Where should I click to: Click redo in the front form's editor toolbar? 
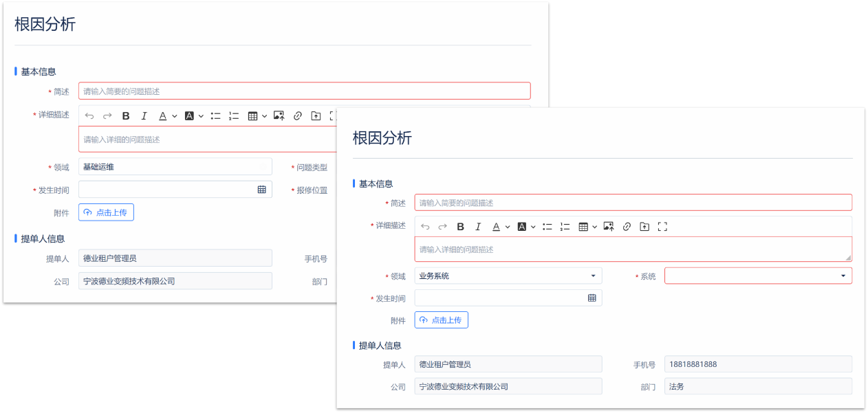(x=443, y=227)
